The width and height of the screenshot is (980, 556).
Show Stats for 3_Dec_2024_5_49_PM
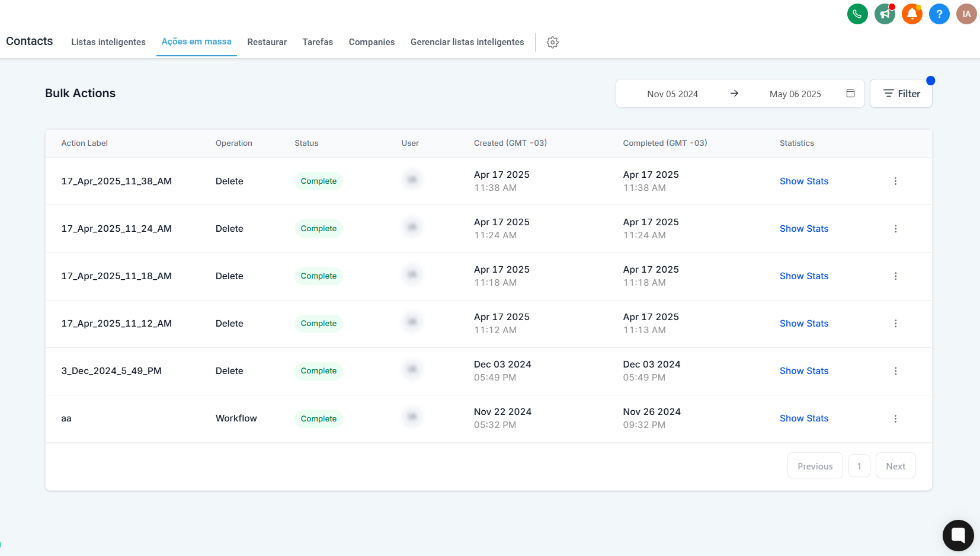[804, 371]
